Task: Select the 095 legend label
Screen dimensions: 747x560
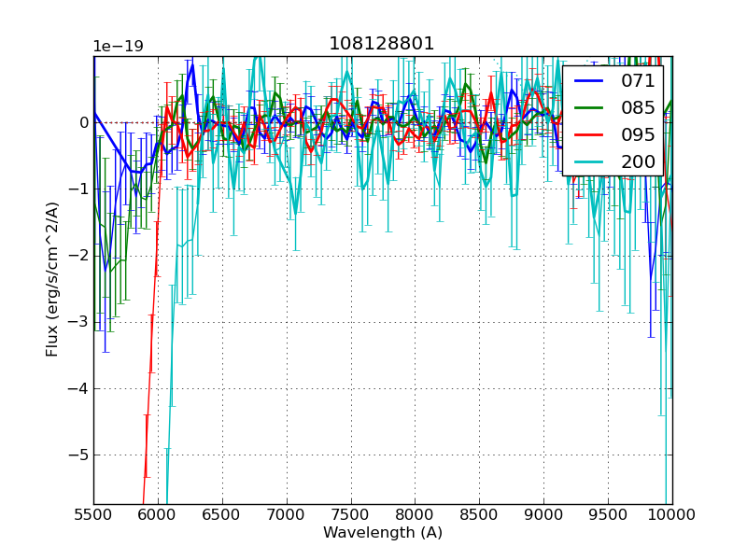Action: [x=638, y=134]
